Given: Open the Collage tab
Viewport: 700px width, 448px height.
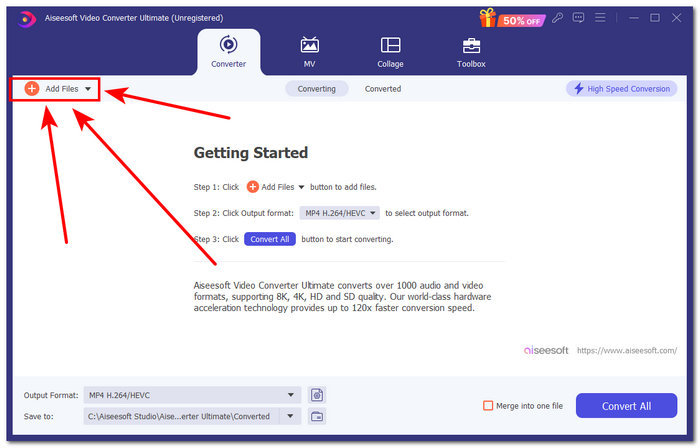Looking at the screenshot, I should (x=390, y=52).
